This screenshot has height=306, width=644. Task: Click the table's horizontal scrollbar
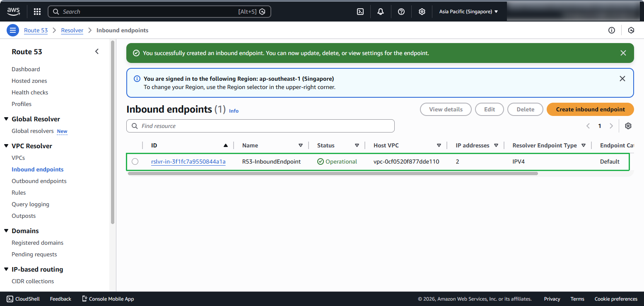tap(333, 173)
